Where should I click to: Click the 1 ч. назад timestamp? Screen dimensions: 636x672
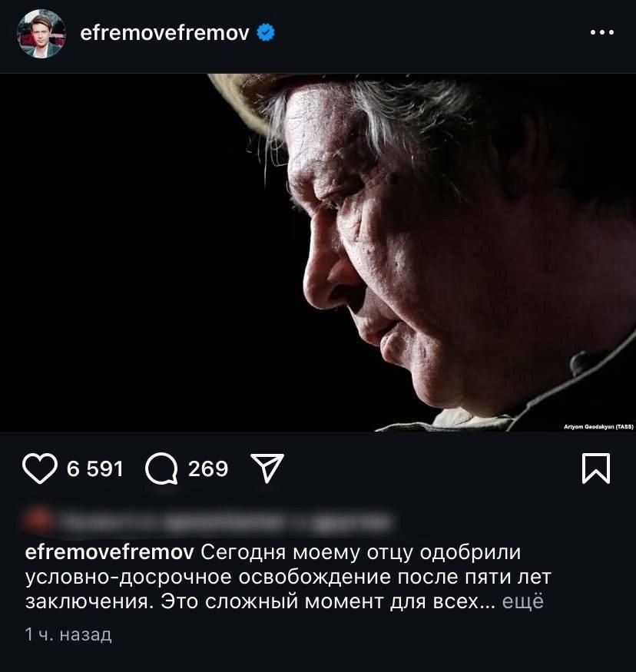click(x=68, y=634)
